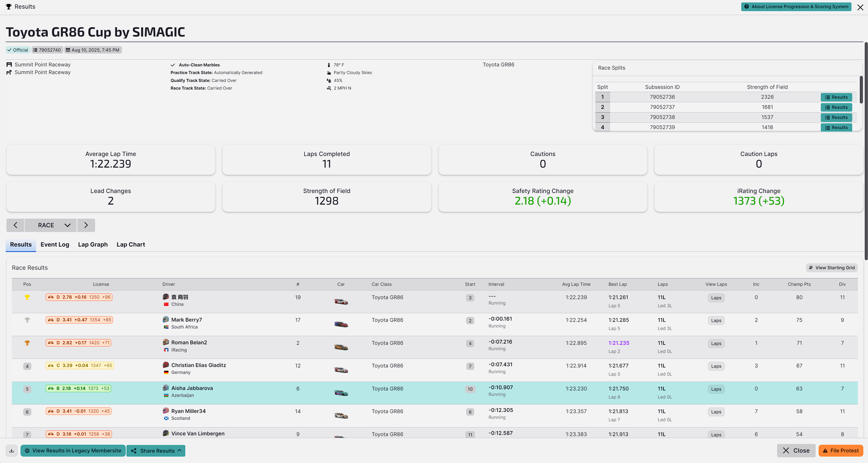Click the Official status badge
868x463 pixels.
(x=18, y=50)
